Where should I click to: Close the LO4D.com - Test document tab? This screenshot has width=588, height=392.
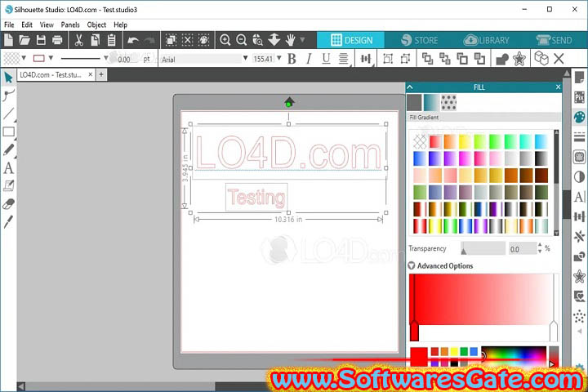pyautogui.click(x=91, y=74)
